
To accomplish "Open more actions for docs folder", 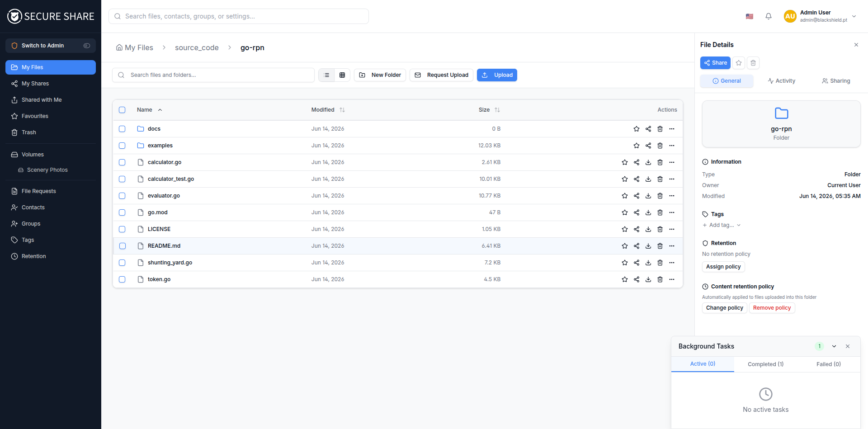I will coord(672,129).
